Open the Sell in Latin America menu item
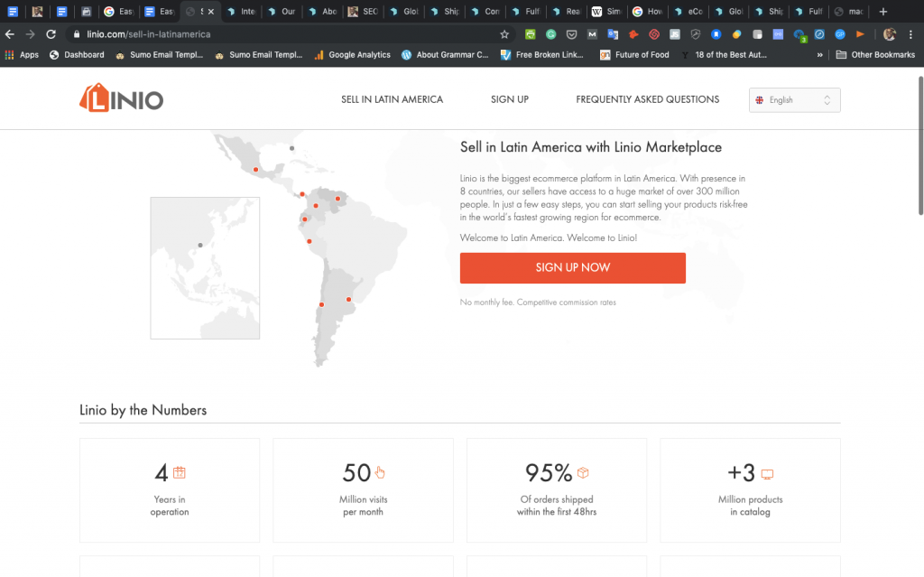Screen dimensions: 924x577 coord(392,99)
